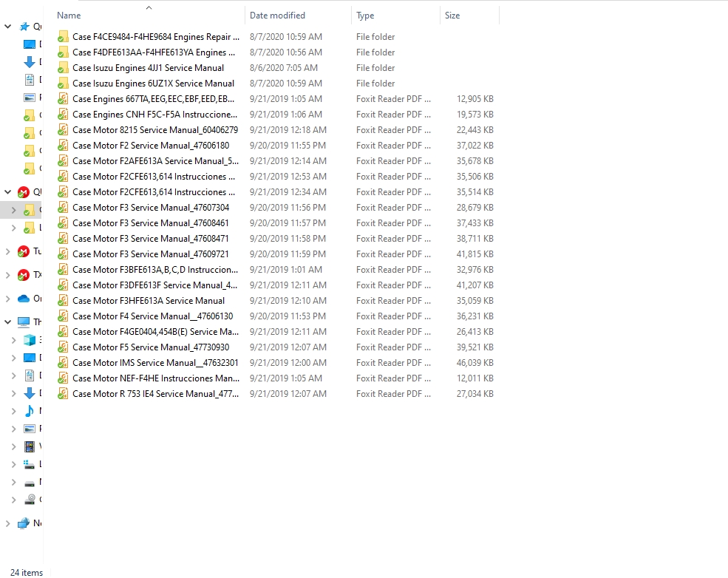Click the PDF icon of Case Motor IMS Service Manual
728x578 pixels.
[x=63, y=363]
